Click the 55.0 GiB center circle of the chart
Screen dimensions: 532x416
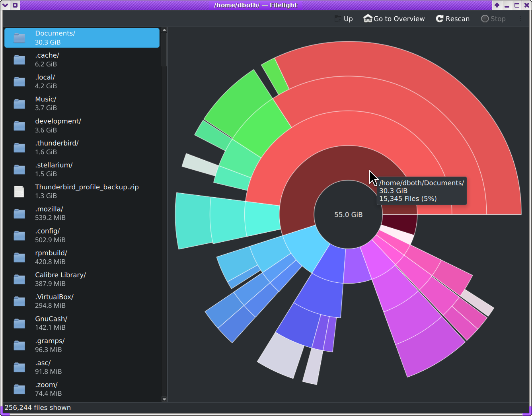[348, 214]
